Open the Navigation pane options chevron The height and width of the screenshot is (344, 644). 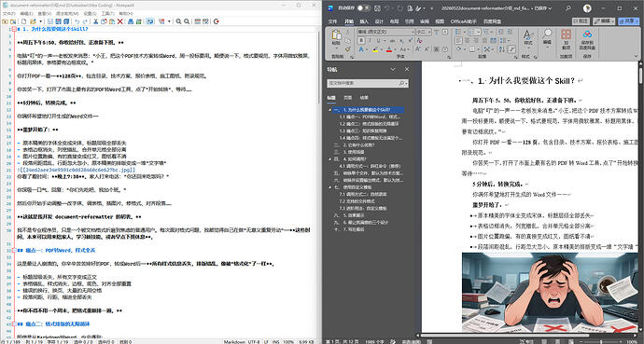393,69
